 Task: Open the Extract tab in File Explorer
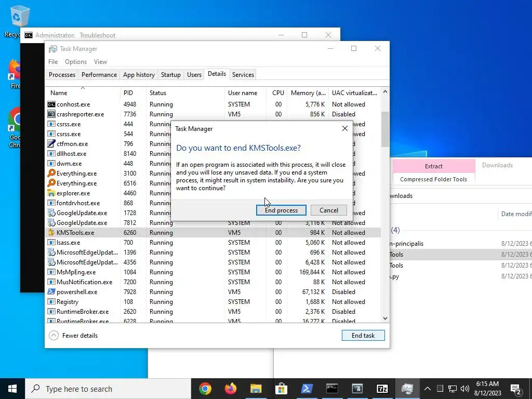coord(434,166)
